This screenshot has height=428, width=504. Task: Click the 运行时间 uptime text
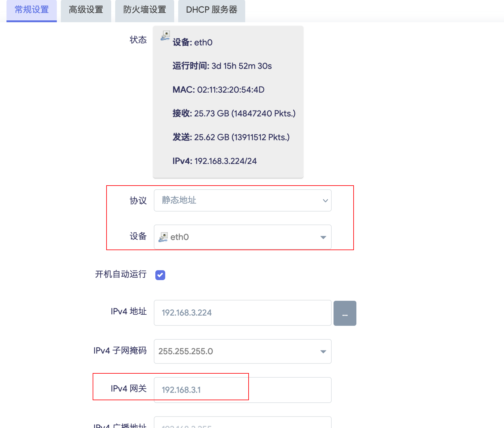[x=222, y=66]
